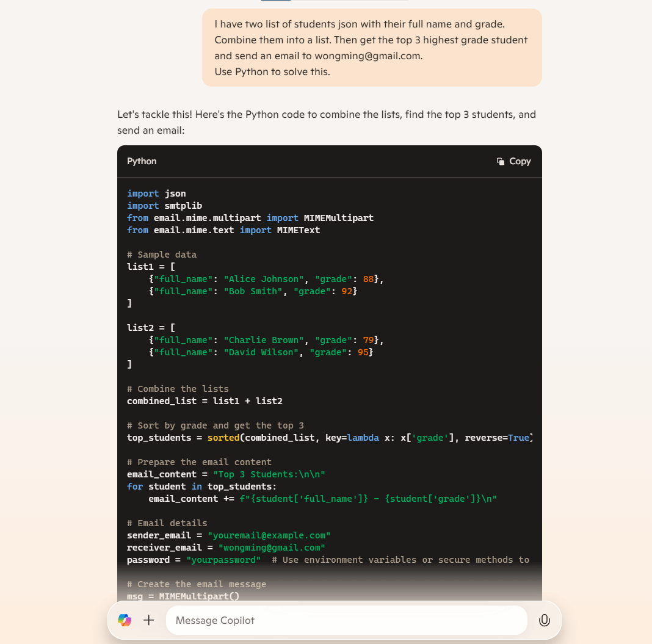Focus the Message Copilot input field
Viewport: 652px width, 644px height.
[x=346, y=620]
